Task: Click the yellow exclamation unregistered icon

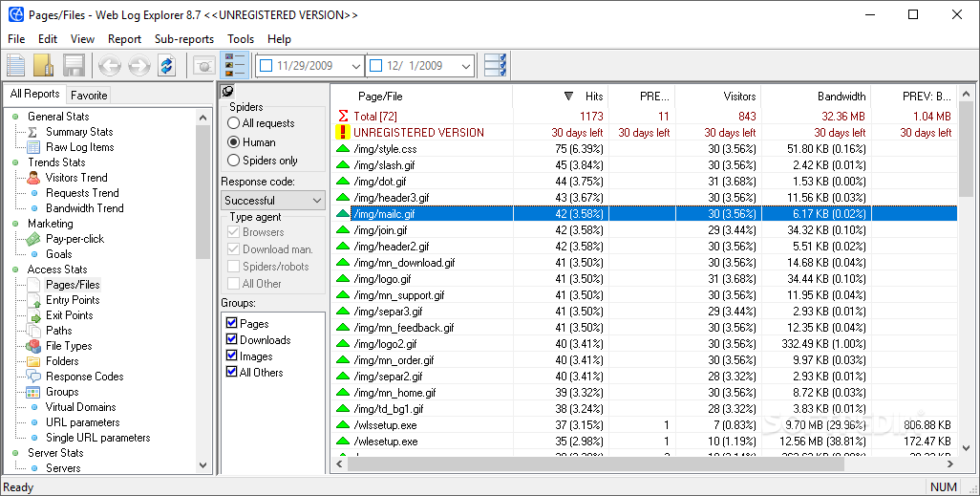Action: pyautogui.click(x=343, y=133)
